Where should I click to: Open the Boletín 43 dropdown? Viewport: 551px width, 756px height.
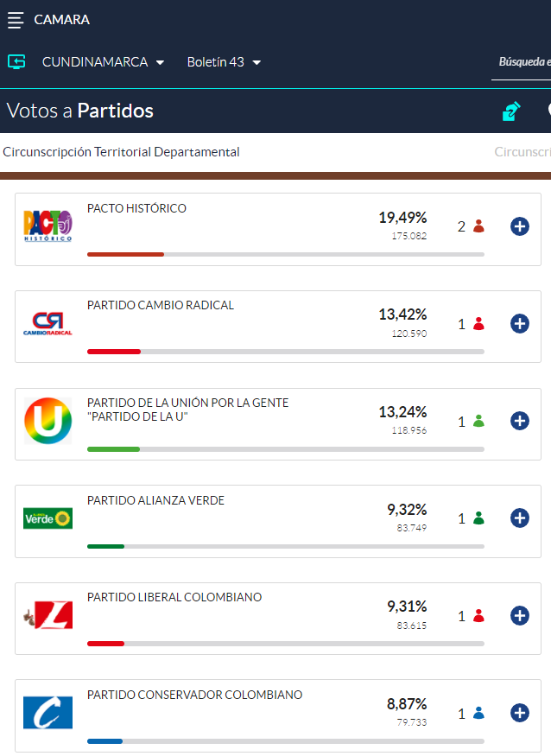coord(224,62)
